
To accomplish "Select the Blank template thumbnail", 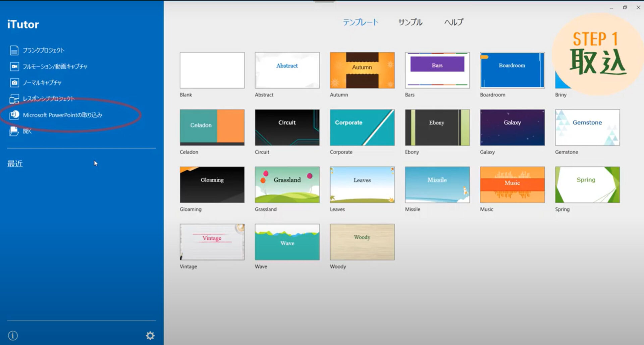I will (x=212, y=70).
